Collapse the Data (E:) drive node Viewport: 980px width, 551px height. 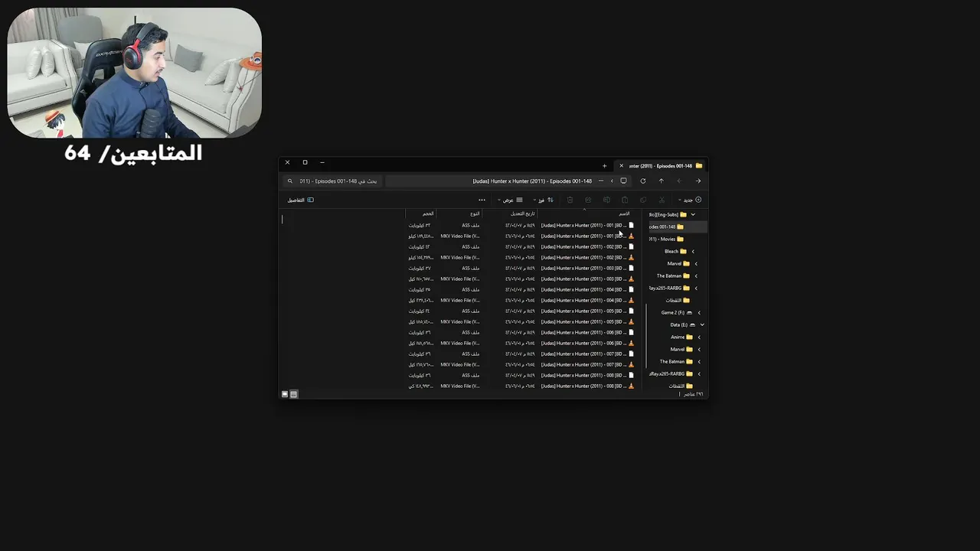coord(702,325)
